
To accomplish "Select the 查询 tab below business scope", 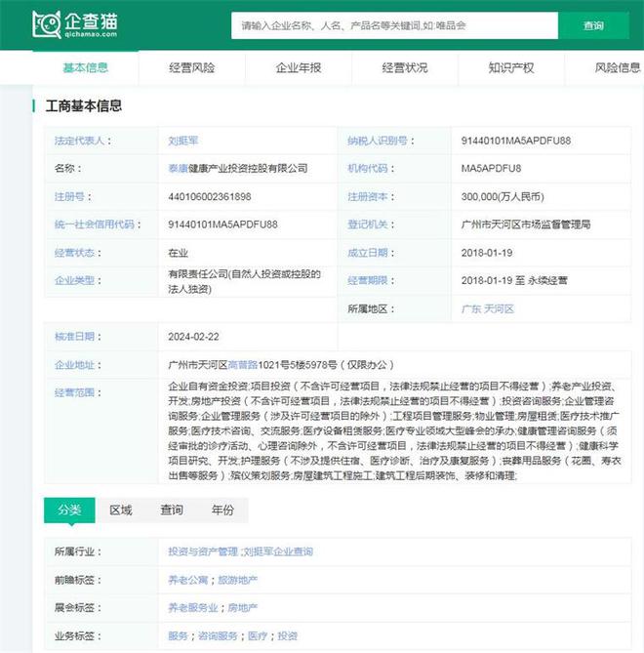I will (x=172, y=510).
